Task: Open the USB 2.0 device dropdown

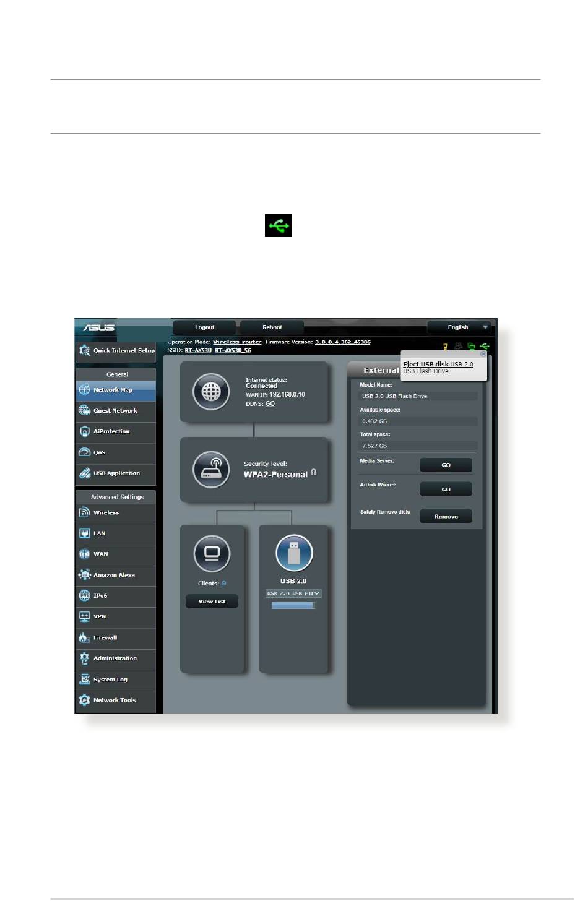Action: pyautogui.click(x=293, y=593)
